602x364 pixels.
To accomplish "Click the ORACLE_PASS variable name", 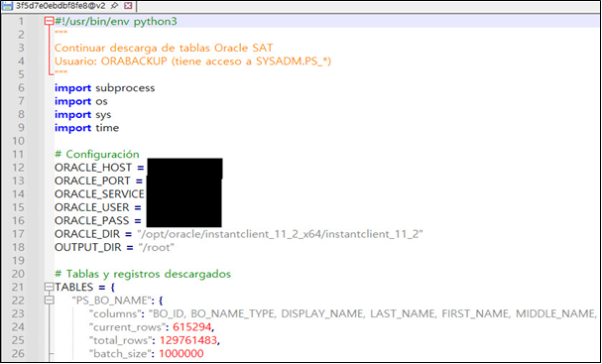I will pyautogui.click(x=92, y=221).
